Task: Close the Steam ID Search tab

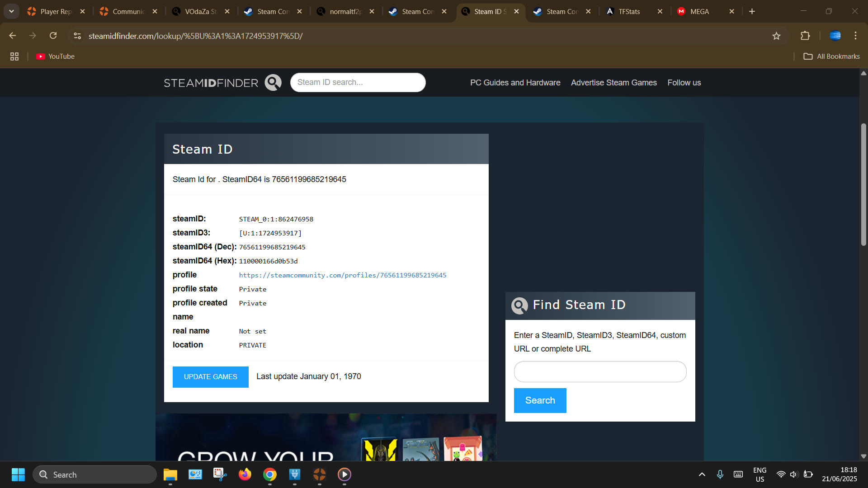Action: tap(516, 12)
